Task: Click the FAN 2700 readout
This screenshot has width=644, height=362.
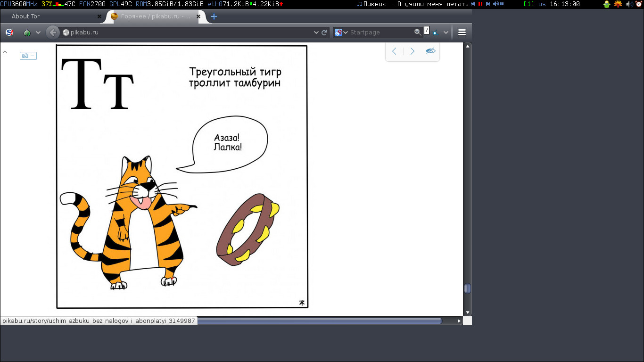Action: (x=92, y=4)
